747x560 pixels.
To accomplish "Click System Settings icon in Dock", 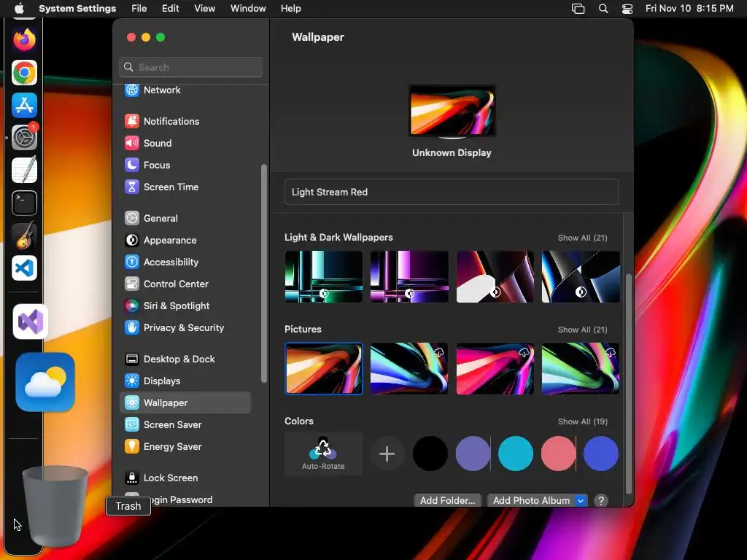I will (x=24, y=138).
